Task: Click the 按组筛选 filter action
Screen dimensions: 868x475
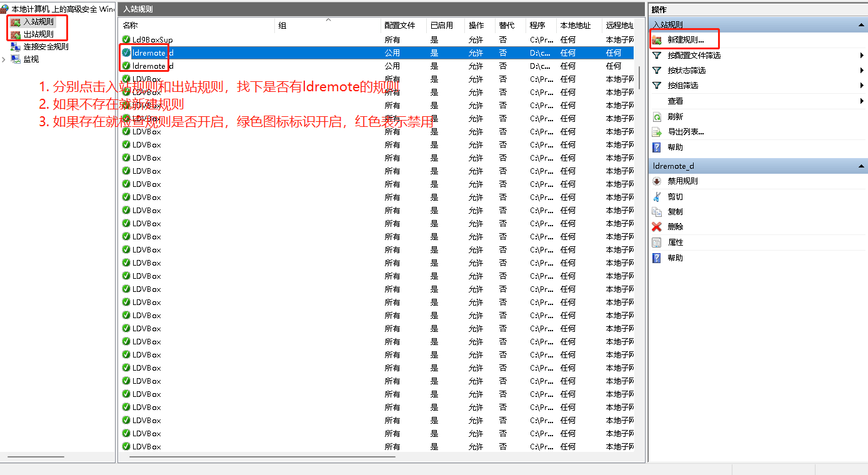Action: 682,86
